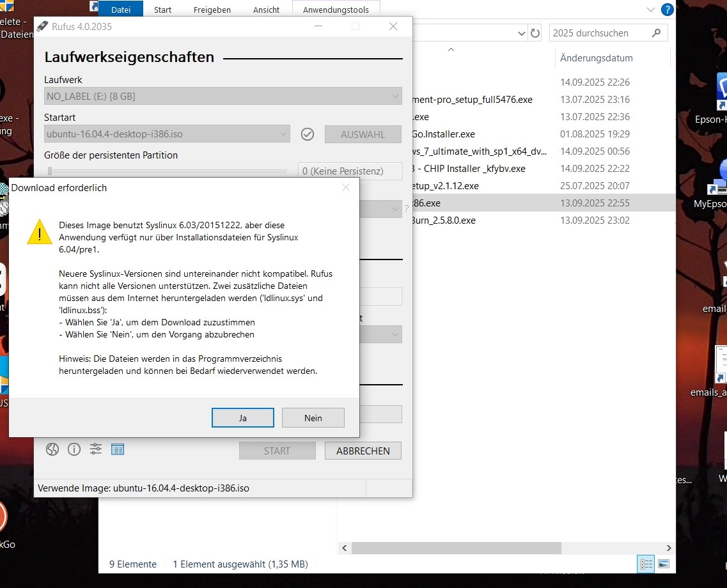Click Rufus status 'Verwende Image: ubuntu-16.04.4-desktop-i386.iso'

tap(143, 488)
